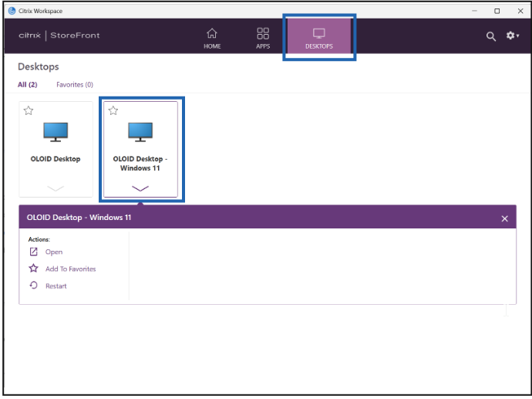532x399 pixels.
Task: Close the Citrix Workspace window
Action: [520, 11]
